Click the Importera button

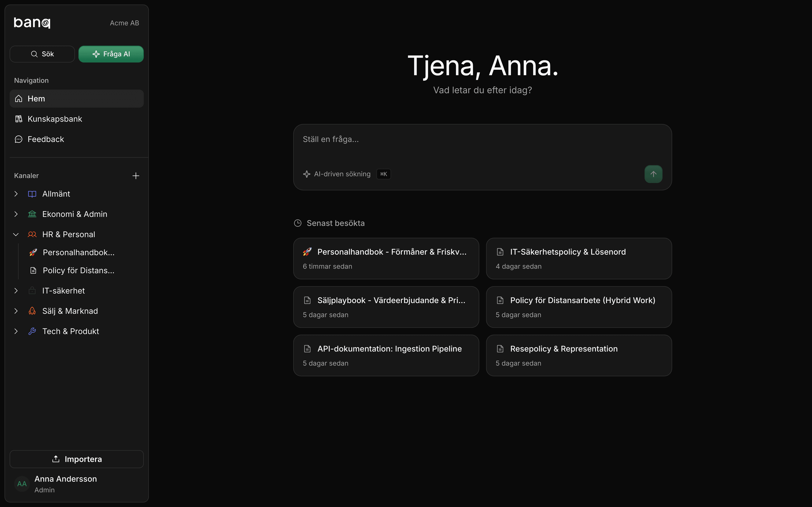(x=77, y=459)
